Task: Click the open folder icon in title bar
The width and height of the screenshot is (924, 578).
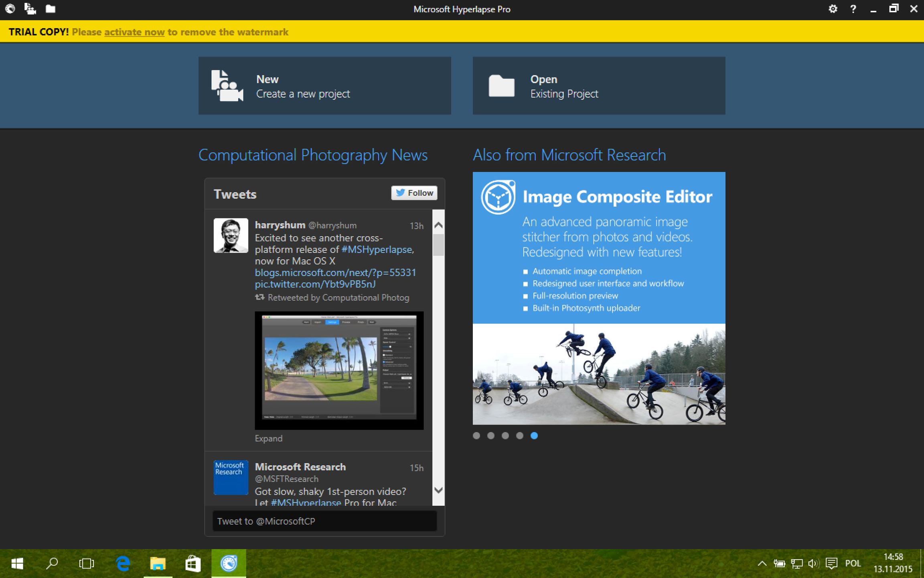Action: click(x=50, y=8)
